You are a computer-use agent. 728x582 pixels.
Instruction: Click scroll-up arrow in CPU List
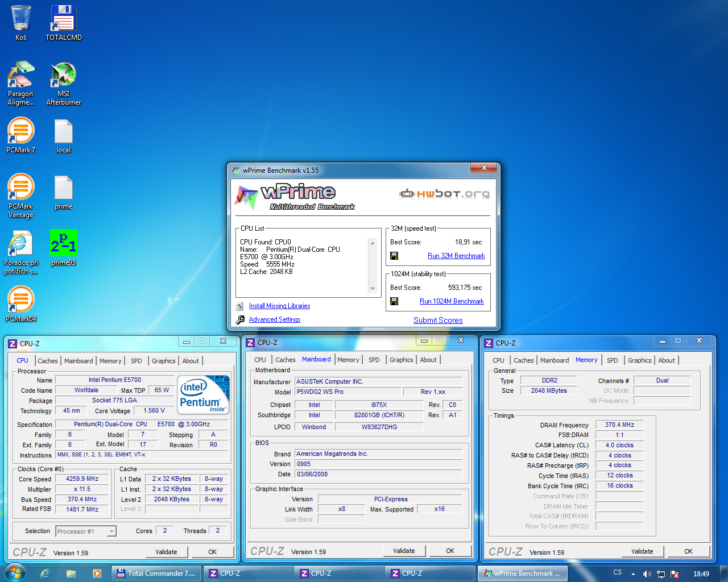coord(373,243)
